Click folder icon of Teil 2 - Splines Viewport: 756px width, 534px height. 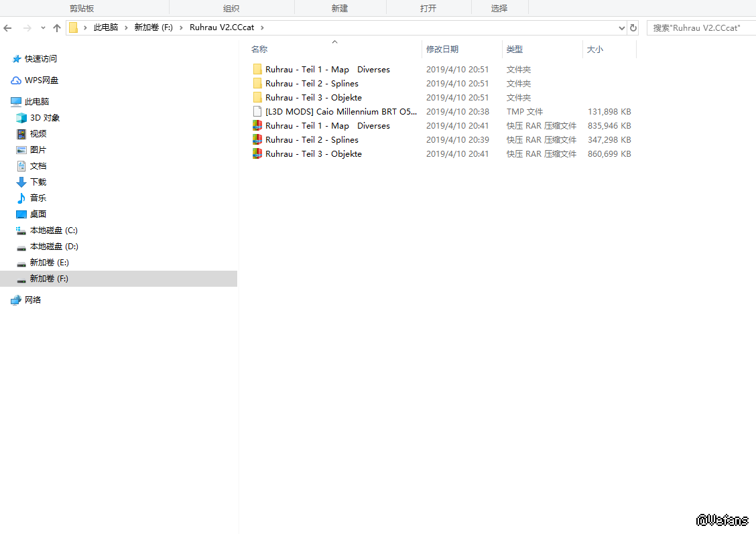pyautogui.click(x=257, y=83)
